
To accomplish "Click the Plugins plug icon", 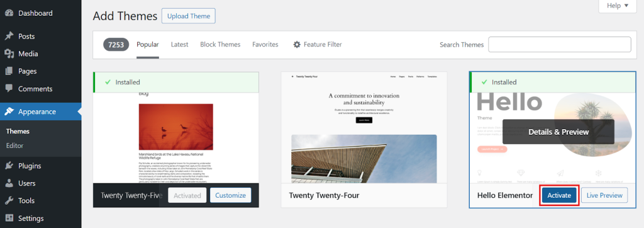I will (9, 166).
